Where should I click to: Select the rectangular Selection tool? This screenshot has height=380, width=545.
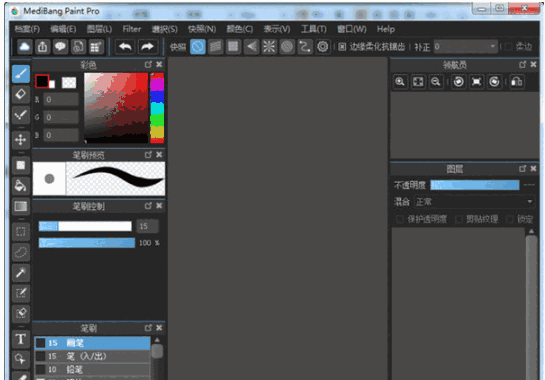click(21, 232)
